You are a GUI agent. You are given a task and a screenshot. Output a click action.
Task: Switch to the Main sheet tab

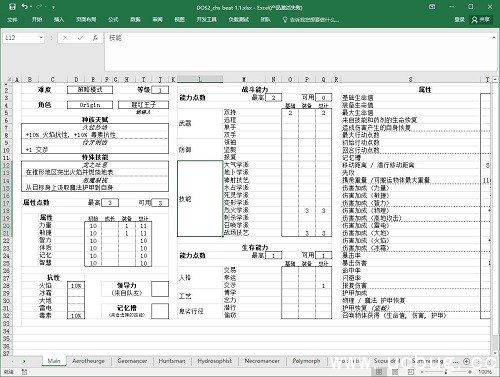click(x=54, y=361)
